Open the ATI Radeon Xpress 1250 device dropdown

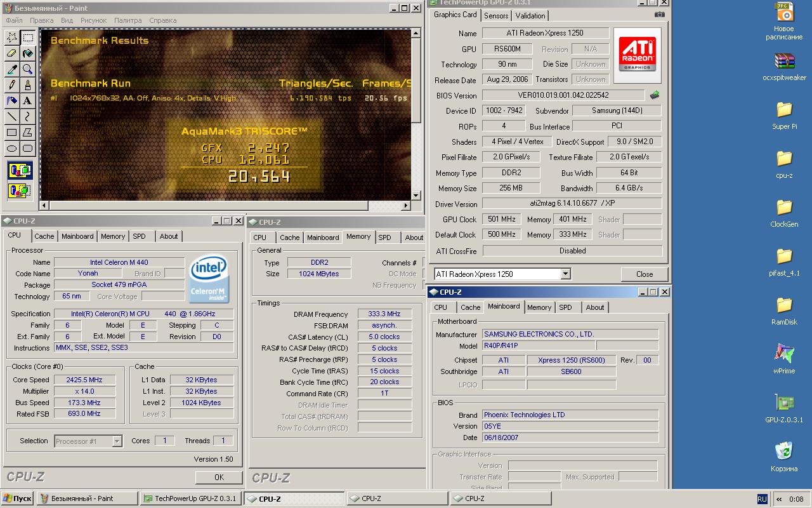(565, 274)
